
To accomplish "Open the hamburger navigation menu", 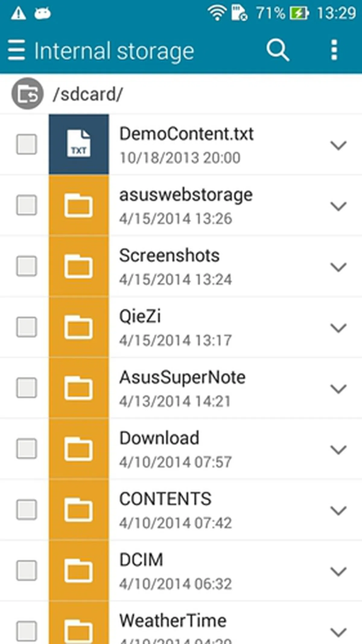I will point(16,50).
